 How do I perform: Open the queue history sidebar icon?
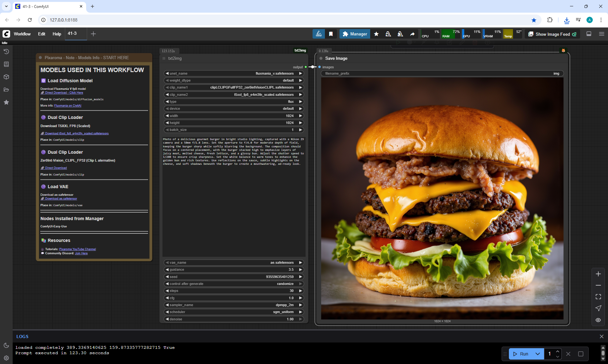tap(6, 52)
